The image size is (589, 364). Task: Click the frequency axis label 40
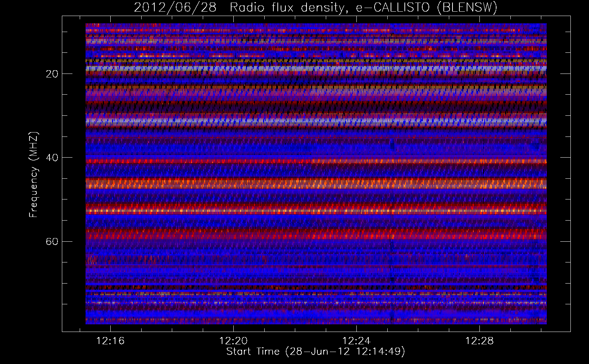pyautogui.click(x=52, y=158)
